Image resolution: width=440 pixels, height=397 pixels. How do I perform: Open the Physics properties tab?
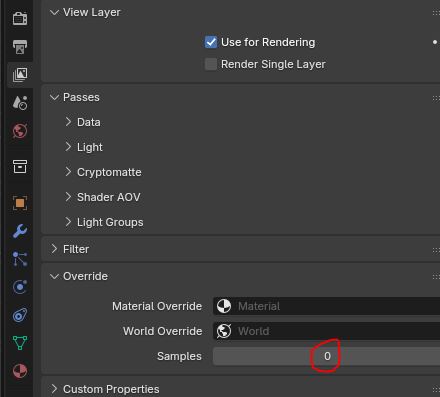[20, 287]
